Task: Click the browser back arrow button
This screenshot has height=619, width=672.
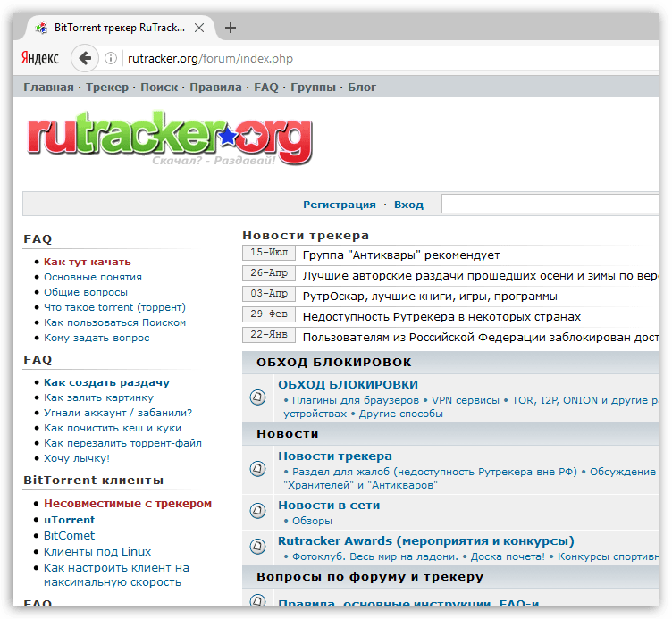Action: 85,58
